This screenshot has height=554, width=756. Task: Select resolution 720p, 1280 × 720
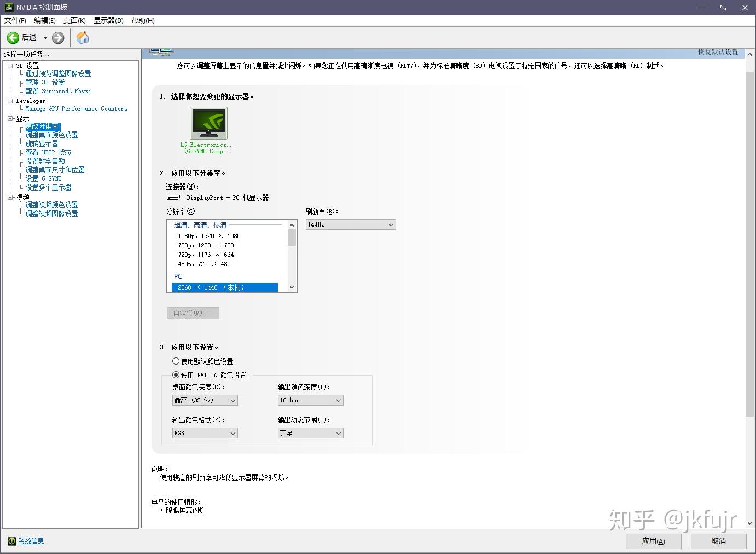[x=206, y=245]
